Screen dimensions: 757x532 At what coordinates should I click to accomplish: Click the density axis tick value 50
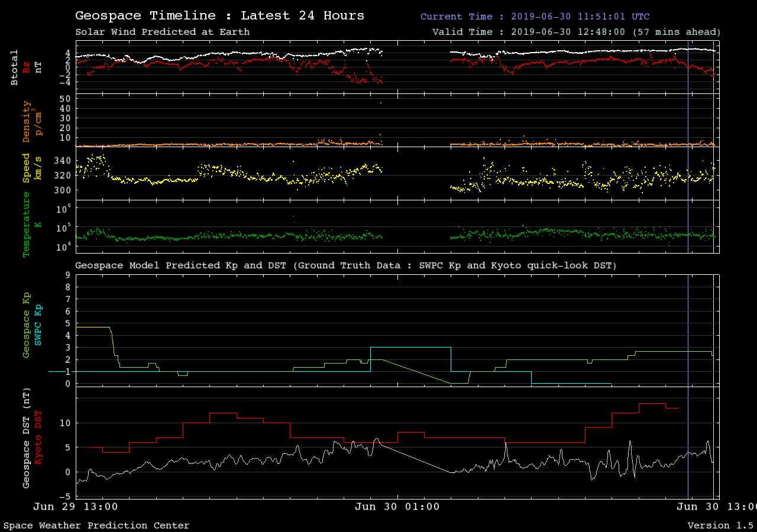[65, 99]
